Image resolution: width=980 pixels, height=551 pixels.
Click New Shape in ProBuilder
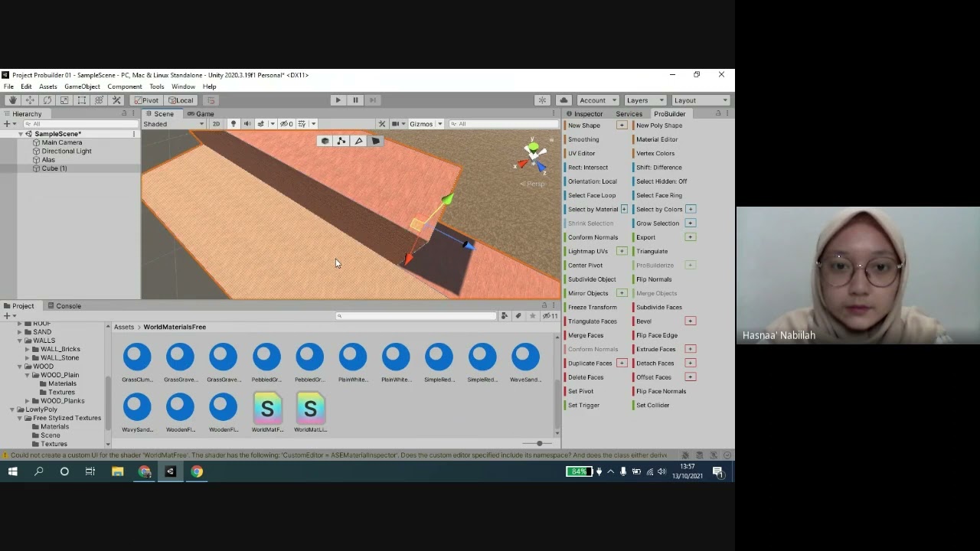pyautogui.click(x=584, y=126)
